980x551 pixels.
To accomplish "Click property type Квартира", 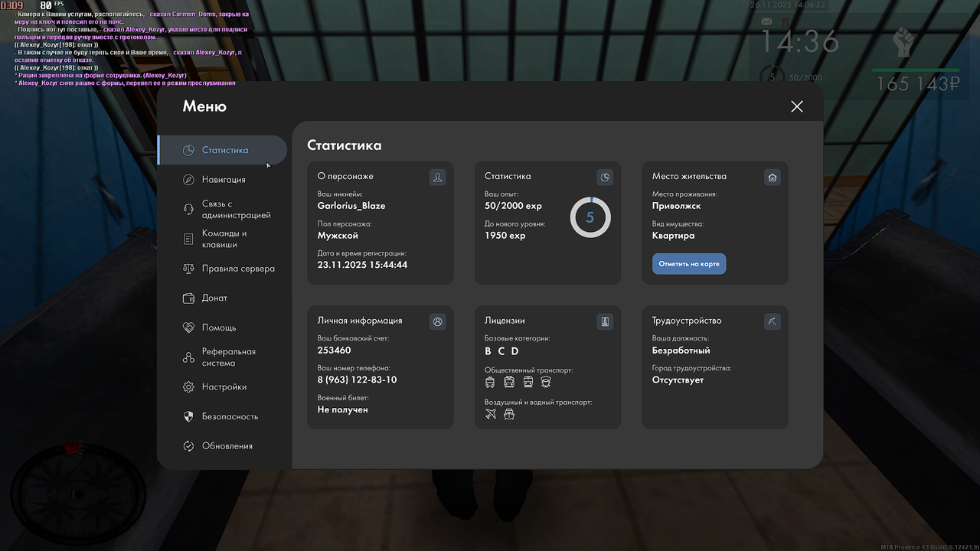I will 673,236.
